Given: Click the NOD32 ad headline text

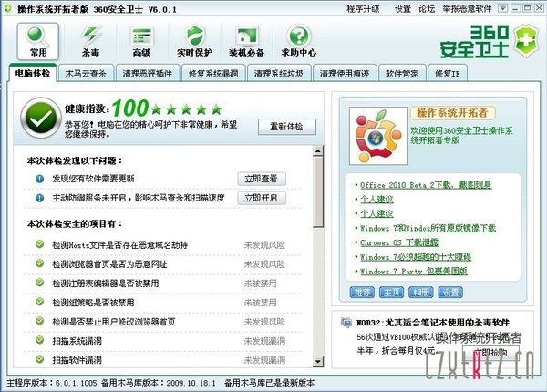Looking at the screenshot, I should [432, 323].
